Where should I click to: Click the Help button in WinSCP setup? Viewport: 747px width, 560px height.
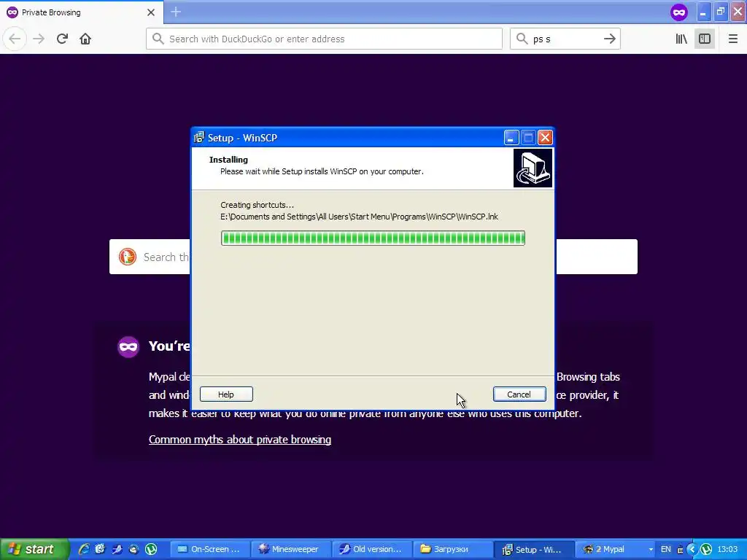tap(226, 394)
